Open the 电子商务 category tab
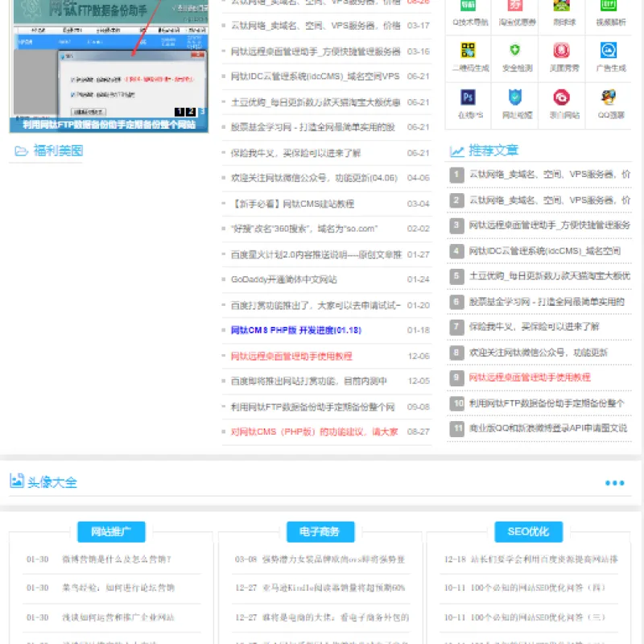The height and width of the screenshot is (644, 644). pos(320,532)
